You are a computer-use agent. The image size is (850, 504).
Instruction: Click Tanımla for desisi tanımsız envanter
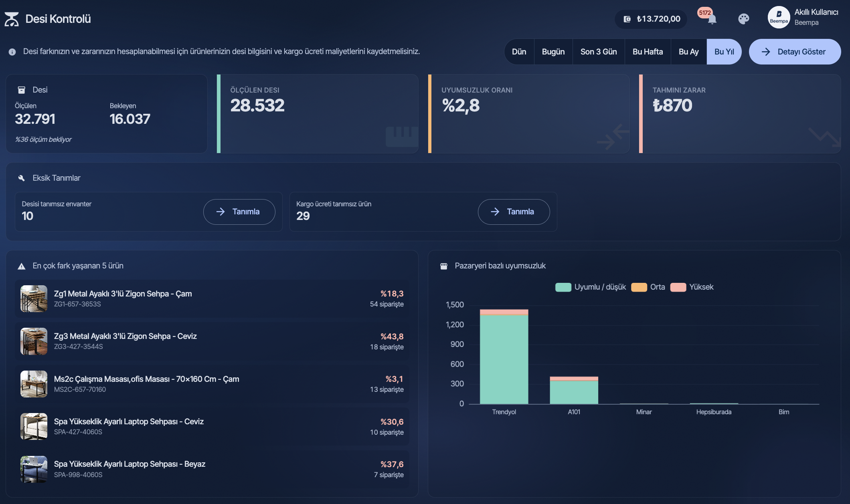point(239,212)
